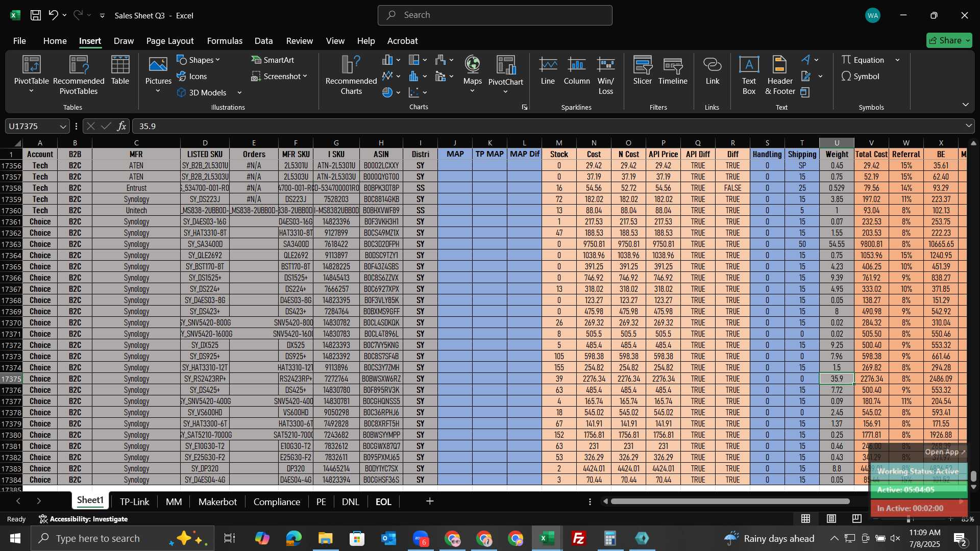Image resolution: width=980 pixels, height=551 pixels.
Task: Open Recommended PivotTables
Action: 79,75
